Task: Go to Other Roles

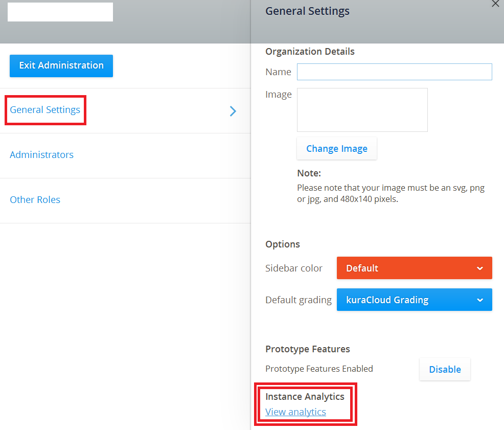Action: (35, 200)
